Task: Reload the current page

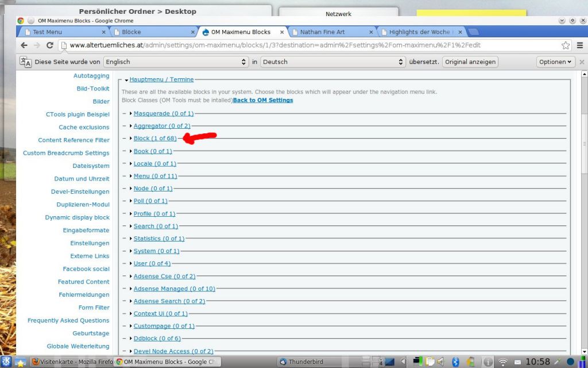Action: tap(50, 45)
